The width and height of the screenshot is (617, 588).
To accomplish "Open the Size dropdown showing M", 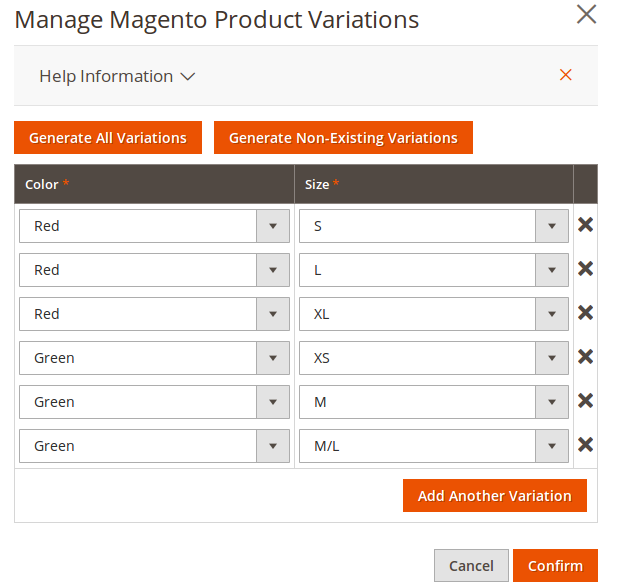I will pyautogui.click(x=434, y=402).
